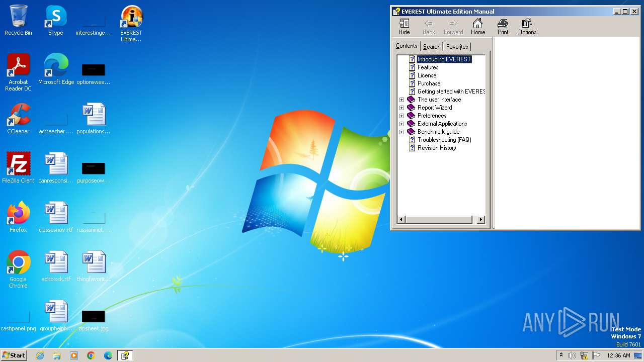The width and height of the screenshot is (644, 362).
Task: Open the Introducing EVEREST topic
Action: pos(444,59)
